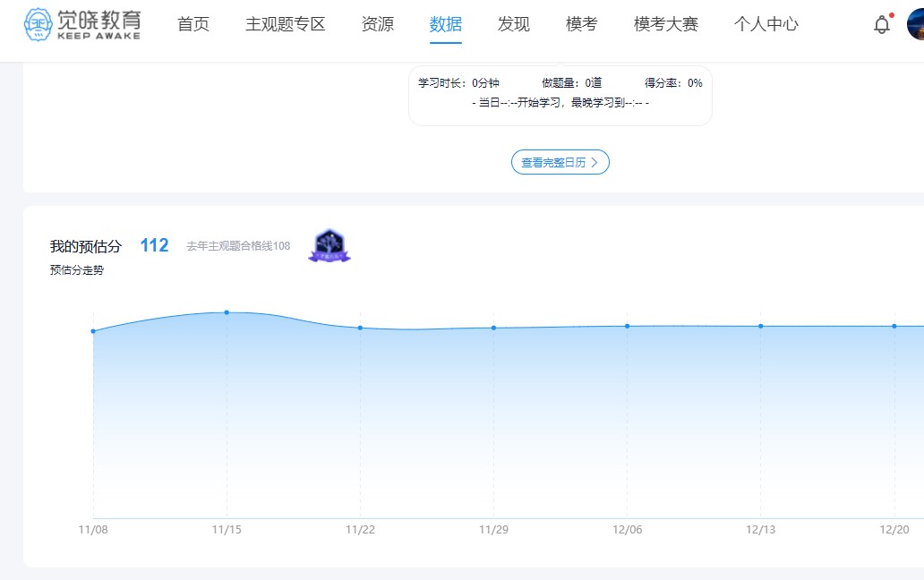Click the 12/20 axis date label
Screen dimensions: 924x580
pos(894,529)
